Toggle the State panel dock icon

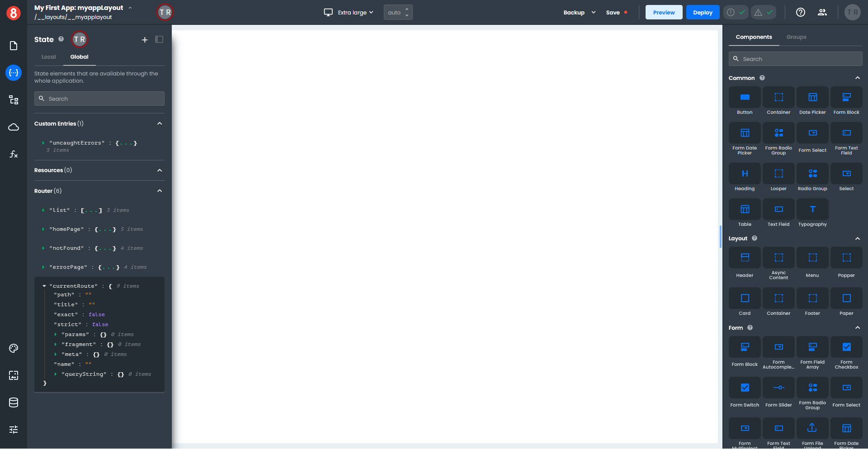(159, 40)
